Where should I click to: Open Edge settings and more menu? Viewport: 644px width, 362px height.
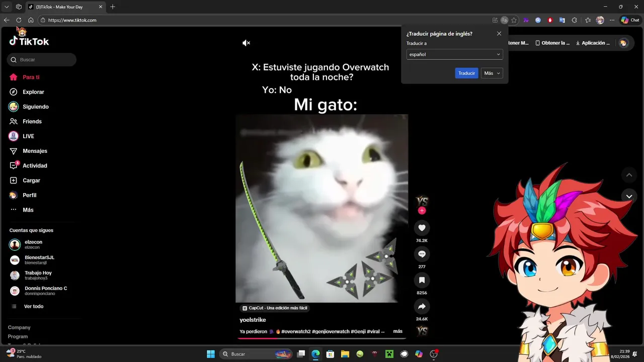pyautogui.click(x=612, y=20)
